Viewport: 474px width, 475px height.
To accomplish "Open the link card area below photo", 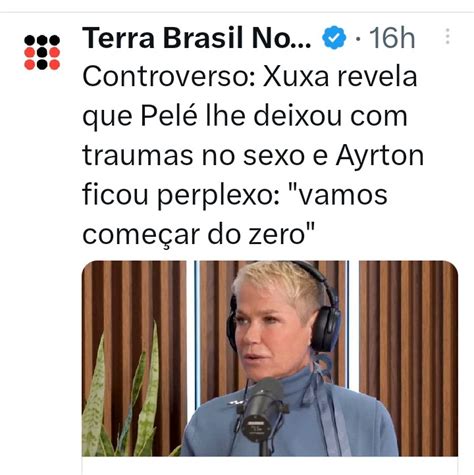I will (270, 466).
